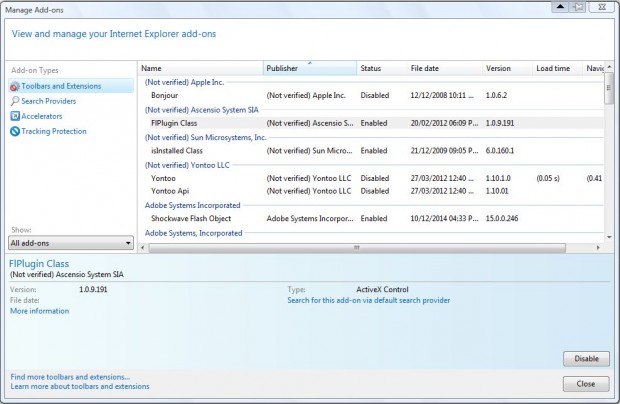Click the horizontal scroll left arrow
Screen dimensions: 620x404
[143, 247]
